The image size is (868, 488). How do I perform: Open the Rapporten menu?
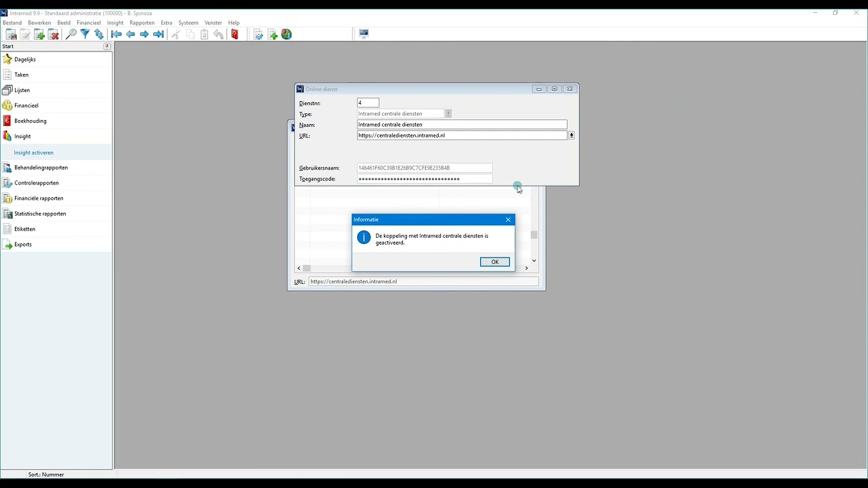click(142, 23)
